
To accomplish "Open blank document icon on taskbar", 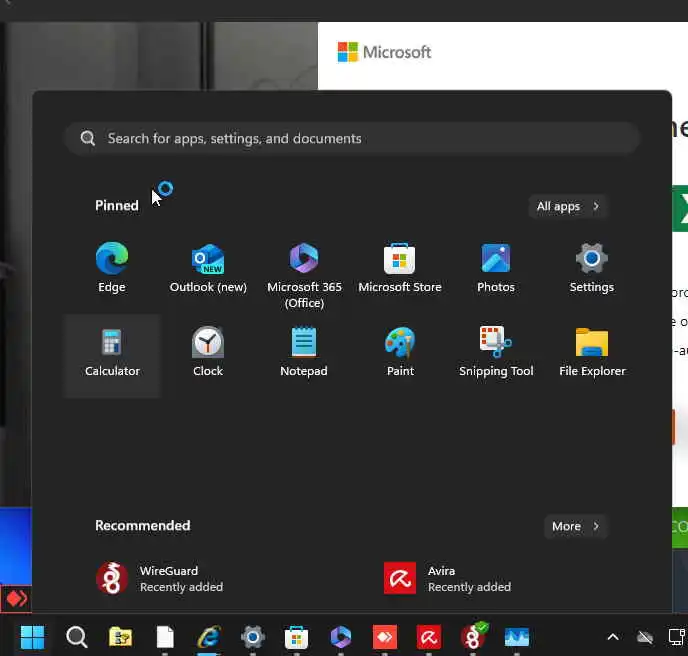I will coord(165,637).
